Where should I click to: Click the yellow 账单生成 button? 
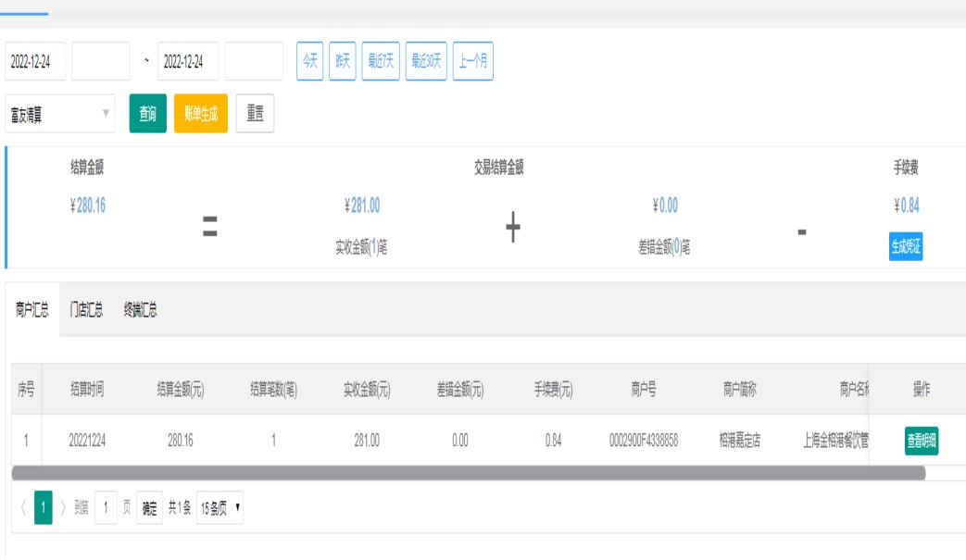pos(201,114)
